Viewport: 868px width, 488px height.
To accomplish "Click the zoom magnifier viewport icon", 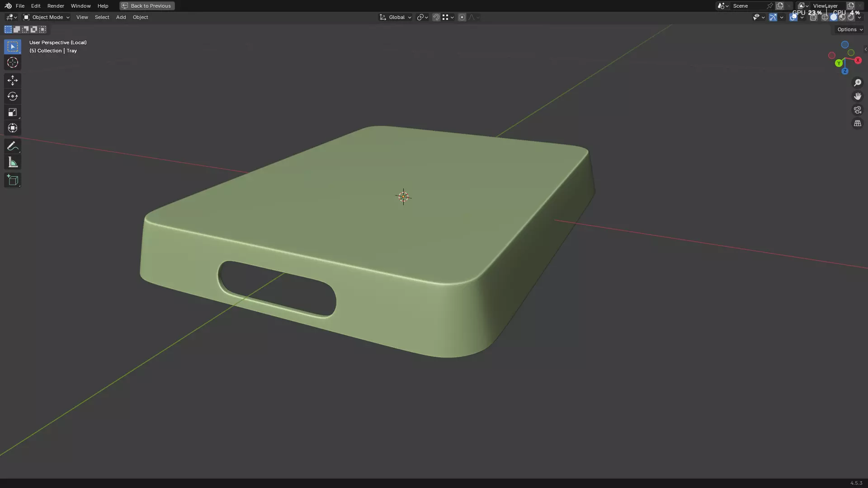I will click(x=858, y=83).
